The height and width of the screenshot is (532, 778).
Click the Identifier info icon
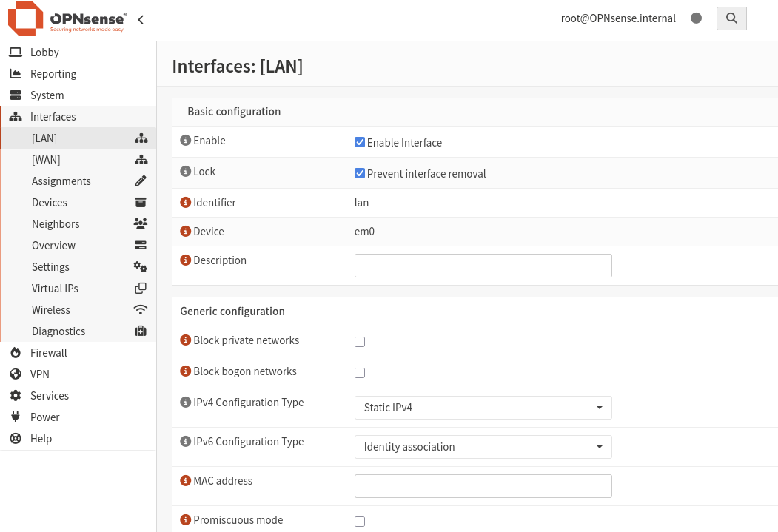[x=186, y=202]
